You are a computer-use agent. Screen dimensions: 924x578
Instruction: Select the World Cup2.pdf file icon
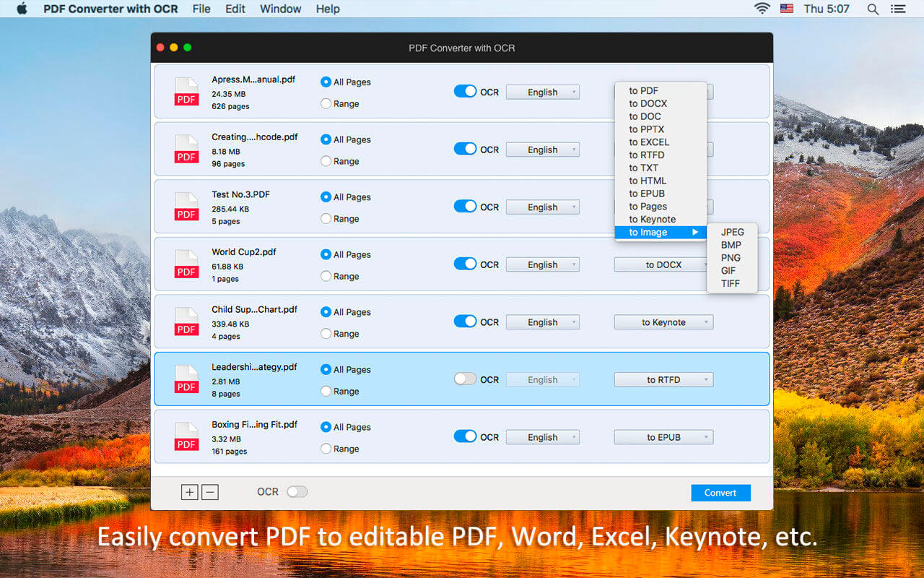pyautogui.click(x=186, y=264)
